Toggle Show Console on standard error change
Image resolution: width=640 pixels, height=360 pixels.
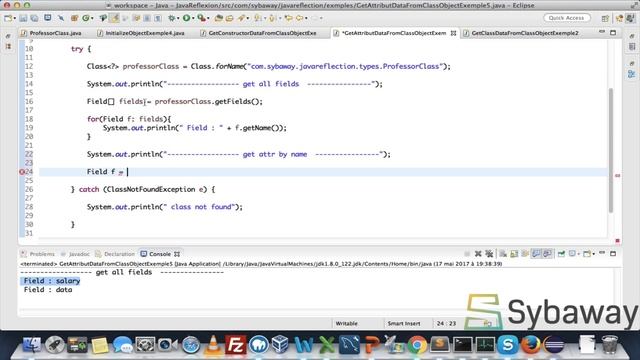pos(547,254)
